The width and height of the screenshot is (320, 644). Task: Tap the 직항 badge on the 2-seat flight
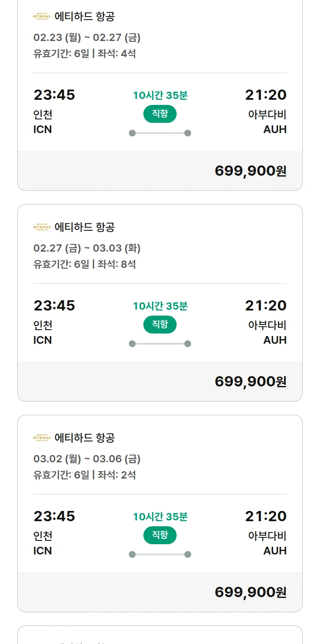pos(160,535)
